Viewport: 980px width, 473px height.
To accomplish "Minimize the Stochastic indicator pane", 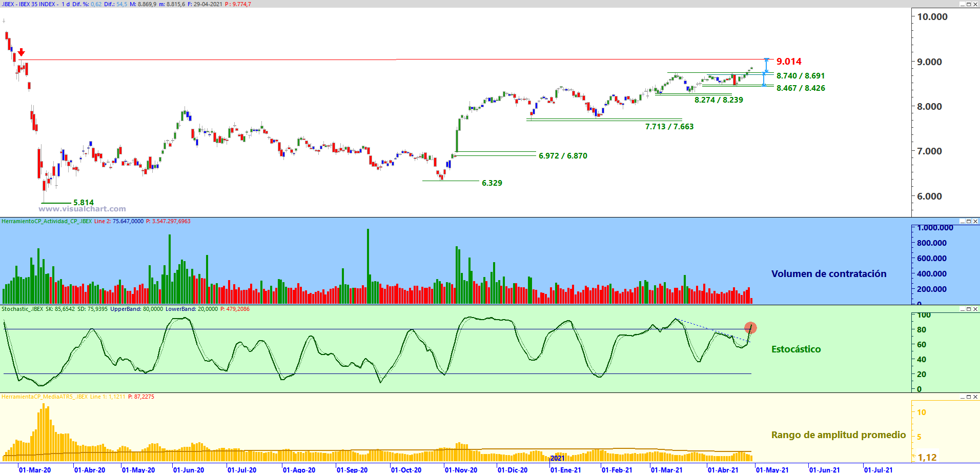I will tap(962, 309).
